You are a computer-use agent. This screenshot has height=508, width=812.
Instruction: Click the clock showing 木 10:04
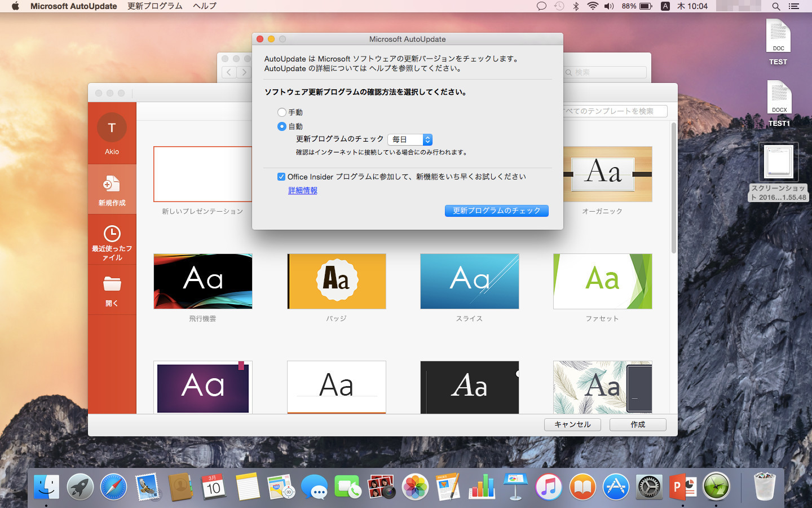click(x=692, y=6)
